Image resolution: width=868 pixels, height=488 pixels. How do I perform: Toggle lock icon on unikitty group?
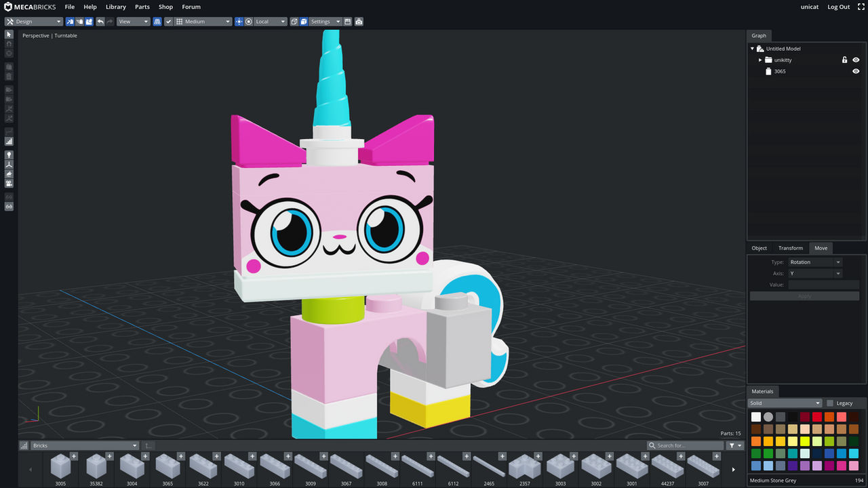pos(844,60)
